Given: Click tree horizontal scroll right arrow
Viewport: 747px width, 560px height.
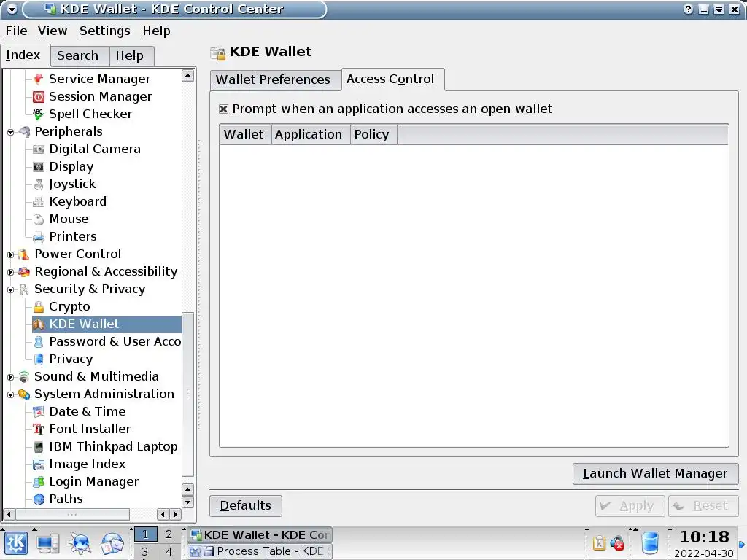Looking at the screenshot, I should click(x=176, y=514).
